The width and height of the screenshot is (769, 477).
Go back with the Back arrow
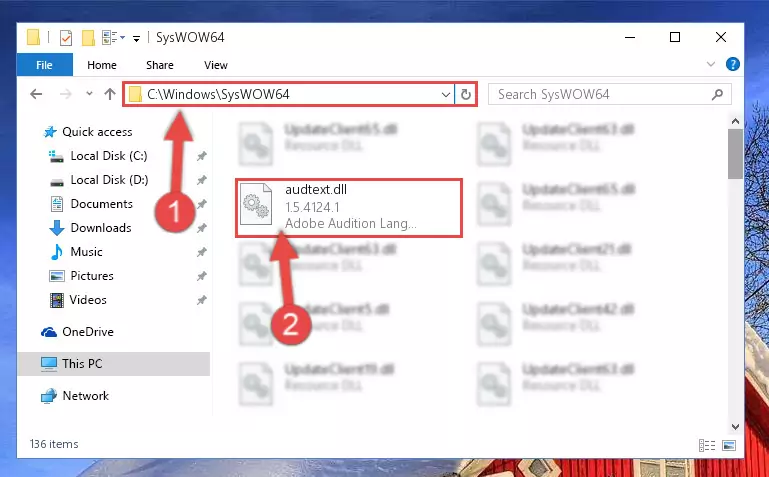36,94
